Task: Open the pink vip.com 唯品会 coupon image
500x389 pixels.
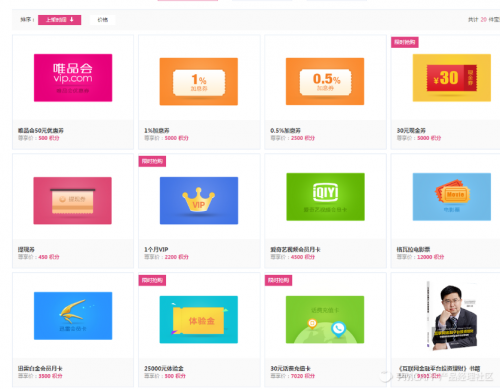Action: point(73,78)
